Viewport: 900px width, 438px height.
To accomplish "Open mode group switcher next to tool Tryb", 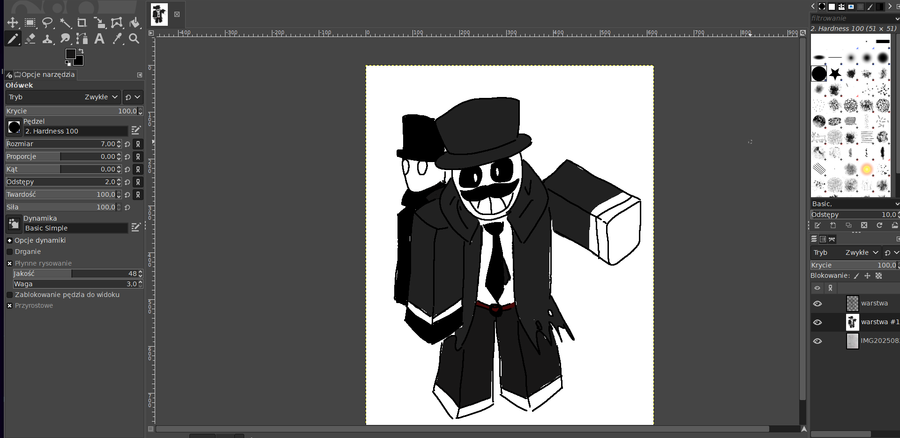I will (x=133, y=97).
